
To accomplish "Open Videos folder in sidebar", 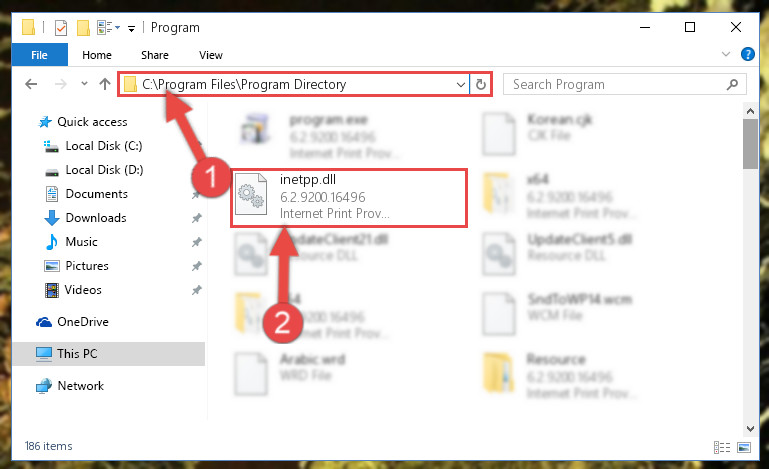I will [x=83, y=290].
